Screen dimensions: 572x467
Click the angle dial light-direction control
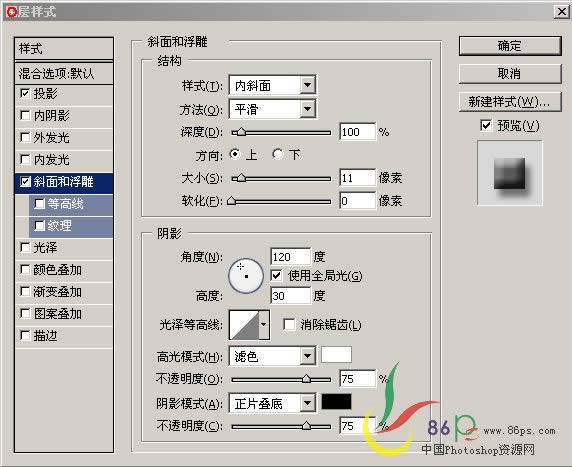pyautogui.click(x=246, y=276)
